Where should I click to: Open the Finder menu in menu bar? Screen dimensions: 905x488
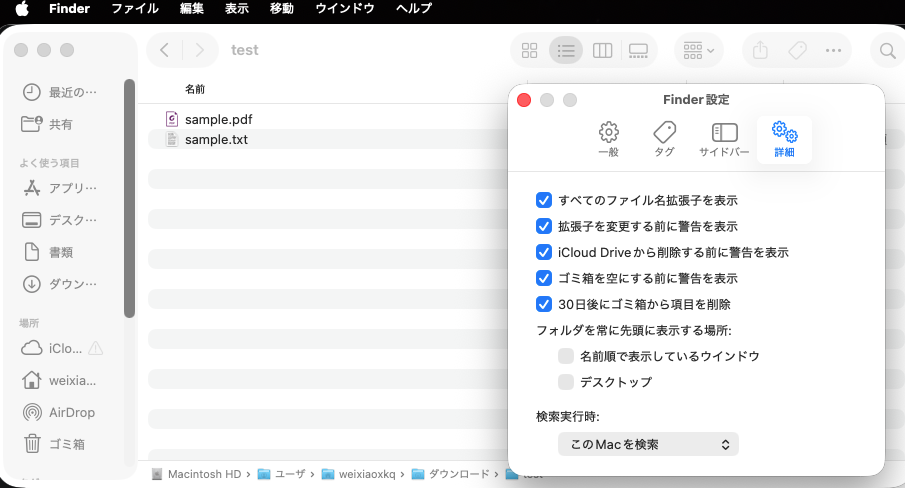coord(69,9)
